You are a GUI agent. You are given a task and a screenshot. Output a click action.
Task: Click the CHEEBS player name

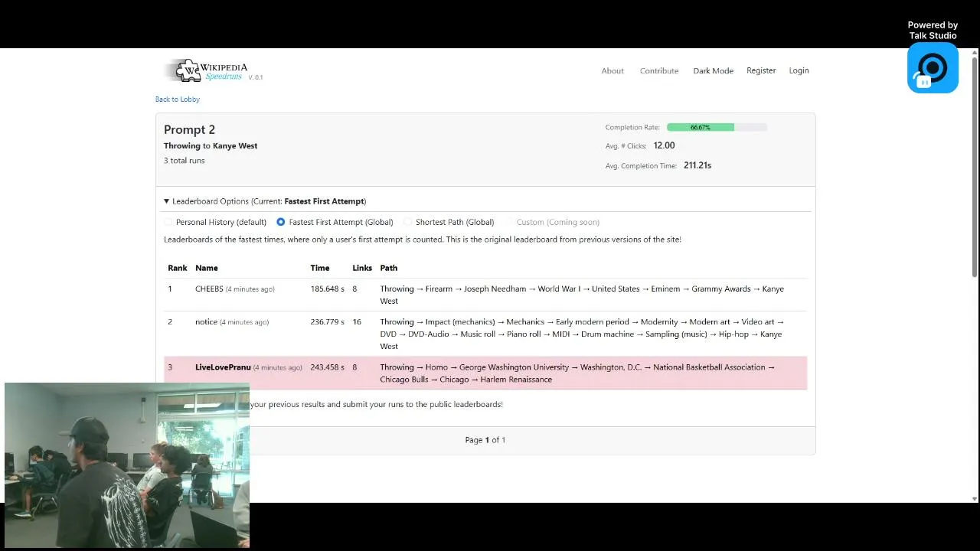tap(209, 289)
